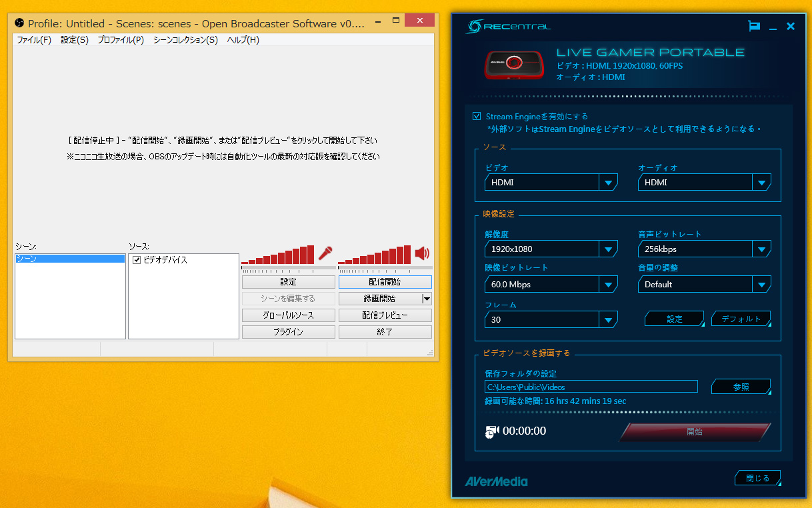812x508 pixels.
Task: Select the ビデオデバイス source row
Action: pyautogui.click(x=183, y=260)
